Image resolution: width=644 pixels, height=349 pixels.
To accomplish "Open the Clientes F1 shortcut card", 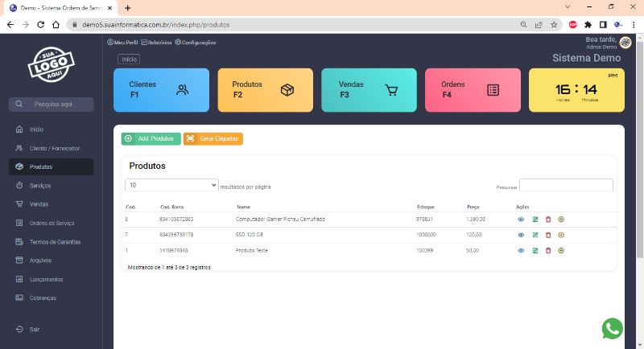I will click(161, 89).
